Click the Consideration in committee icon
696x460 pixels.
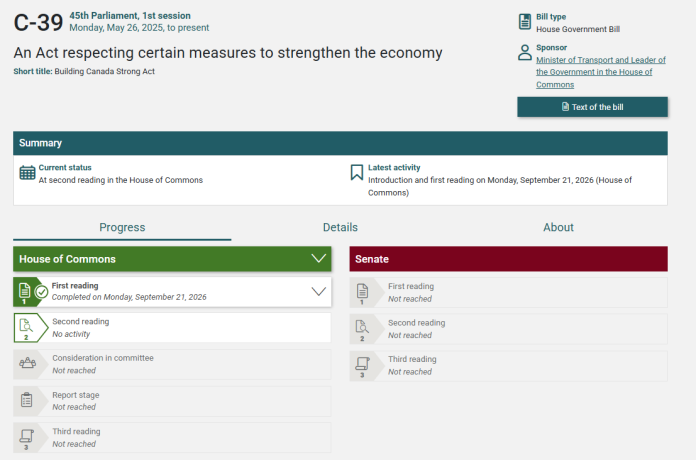point(28,363)
